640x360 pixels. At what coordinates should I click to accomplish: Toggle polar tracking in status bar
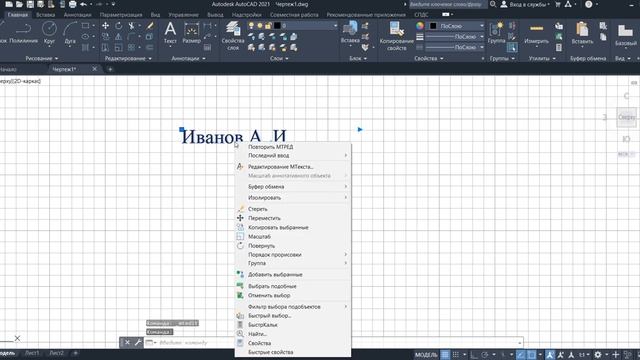tap(484, 355)
